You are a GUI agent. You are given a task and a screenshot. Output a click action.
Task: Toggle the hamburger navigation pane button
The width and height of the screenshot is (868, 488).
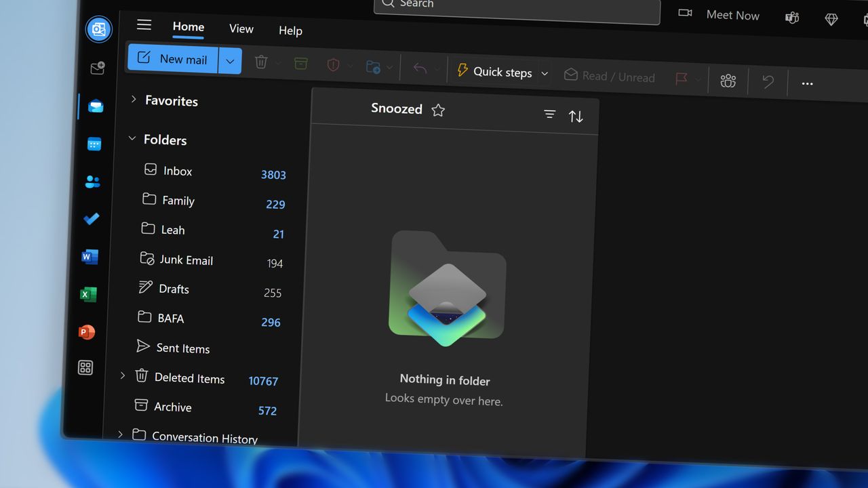(x=144, y=25)
